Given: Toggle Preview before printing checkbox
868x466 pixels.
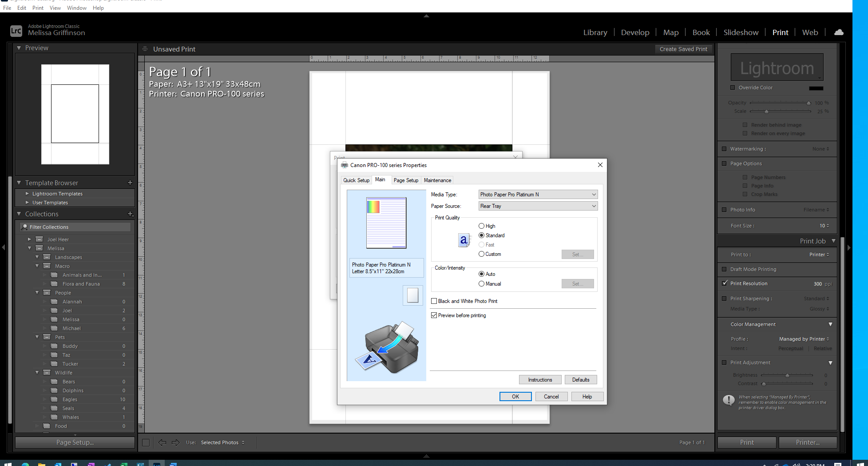Looking at the screenshot, I should click(x=434, y=315).
